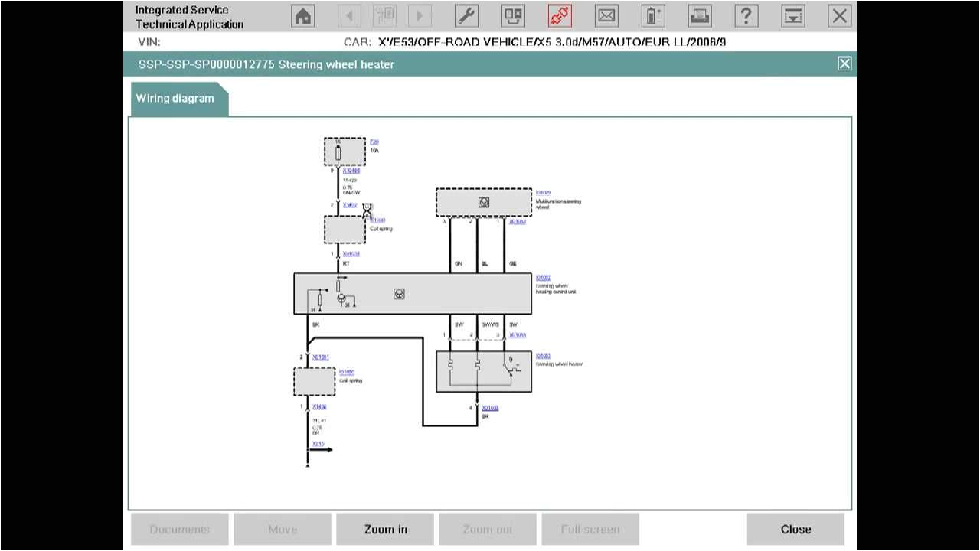Open Help using the question mark icon
Viewport: 980px width, 551px height.
746,15
